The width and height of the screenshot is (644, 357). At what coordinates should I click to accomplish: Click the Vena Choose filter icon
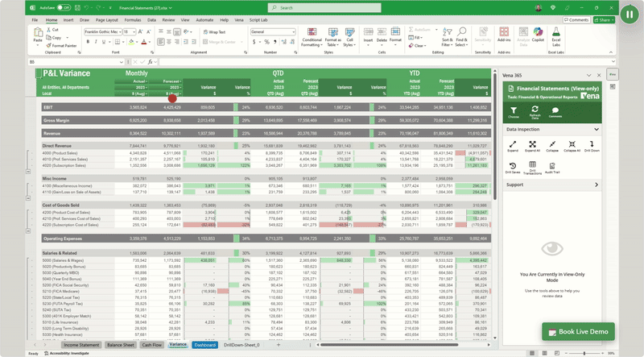[x=514, y=111]
